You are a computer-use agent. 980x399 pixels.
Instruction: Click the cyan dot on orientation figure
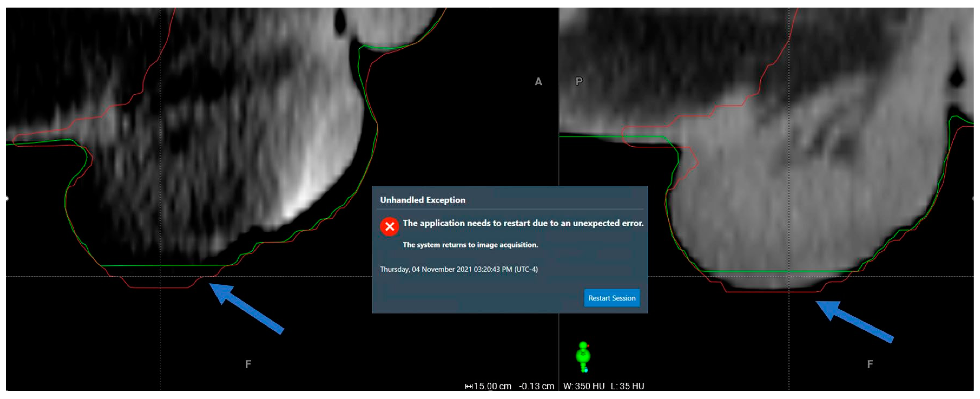pyautogui.click(x=586, y=370)
